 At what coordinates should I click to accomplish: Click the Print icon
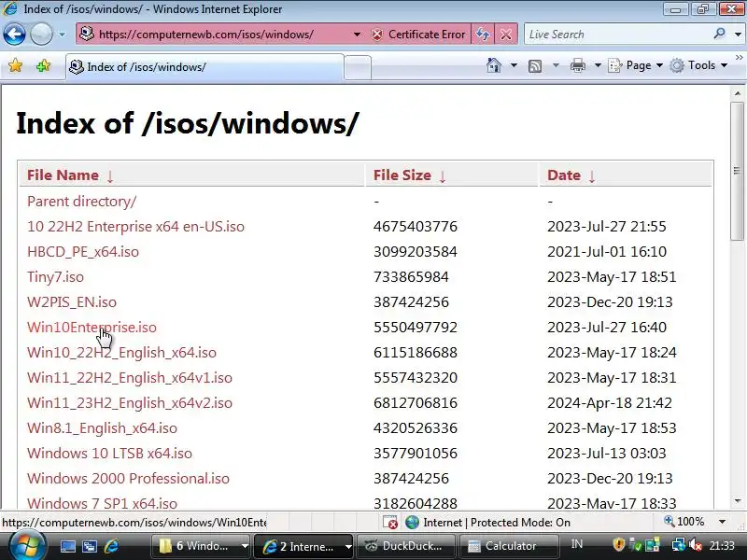pos(577,65)
